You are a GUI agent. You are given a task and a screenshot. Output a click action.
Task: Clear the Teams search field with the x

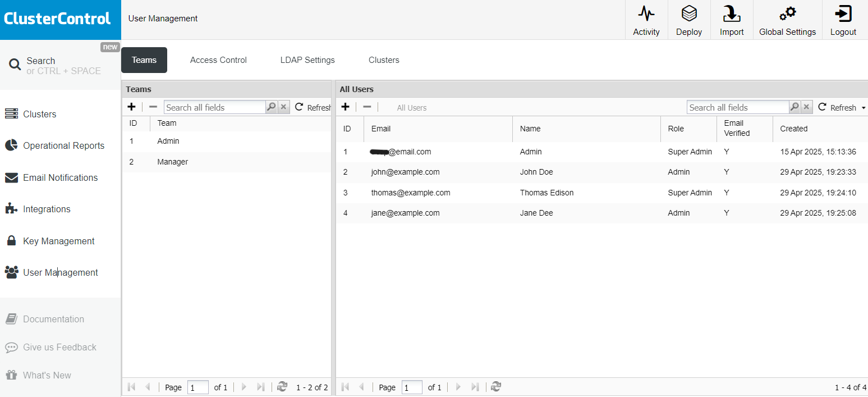click(284, 107)
